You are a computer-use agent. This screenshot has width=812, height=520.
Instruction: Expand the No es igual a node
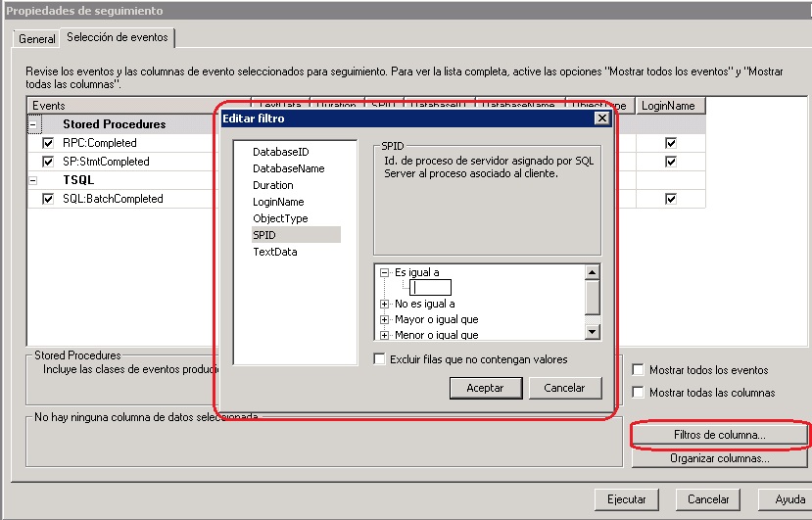pos(384,304)
